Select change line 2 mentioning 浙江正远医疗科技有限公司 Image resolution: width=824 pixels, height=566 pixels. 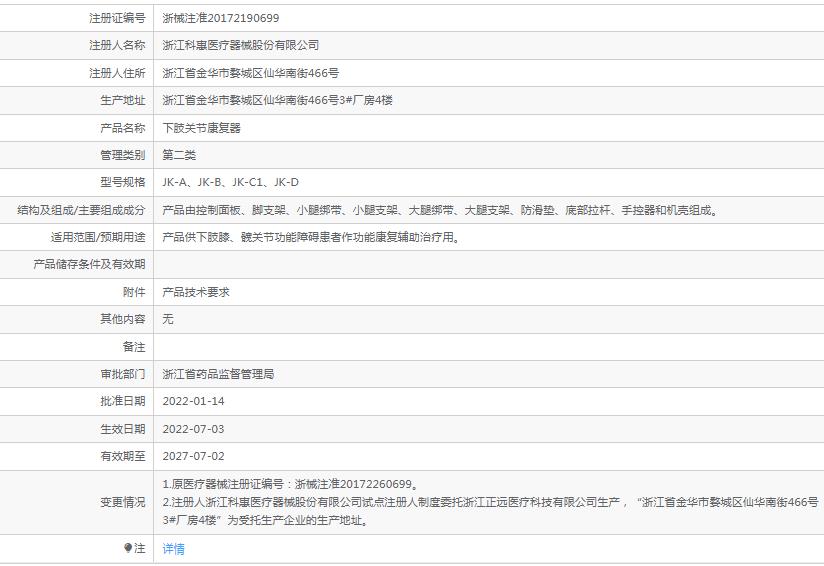point(490,511)
